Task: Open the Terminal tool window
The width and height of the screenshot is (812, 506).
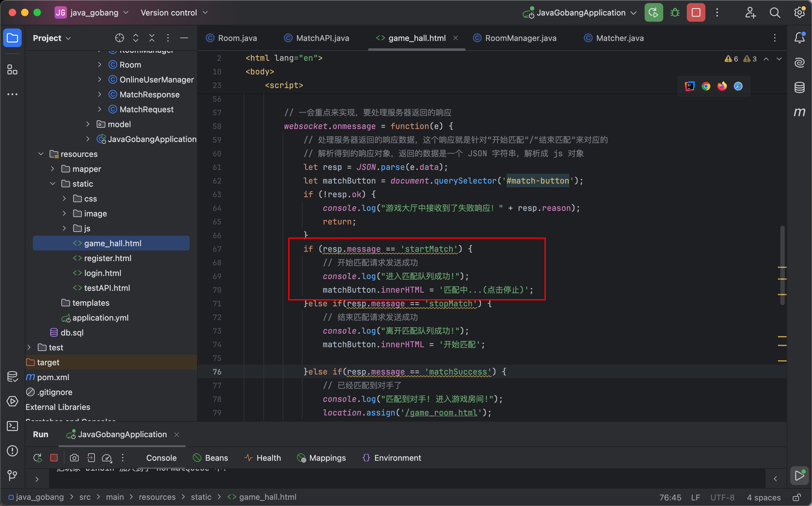Action: [12, 426]
